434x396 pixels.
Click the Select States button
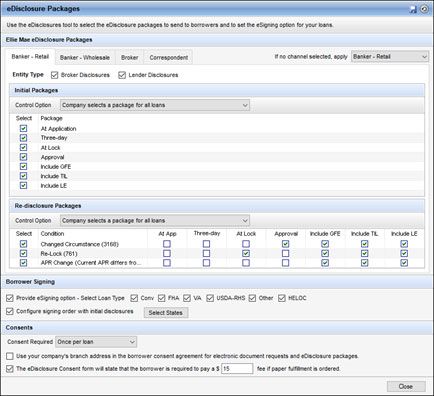[x=166, y=313]
